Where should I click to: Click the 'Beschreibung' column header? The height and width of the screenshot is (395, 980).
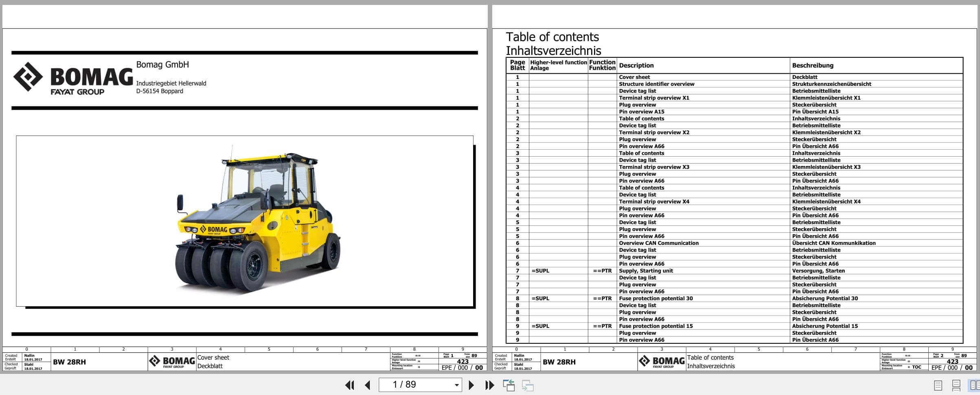[x=812, y=65]
